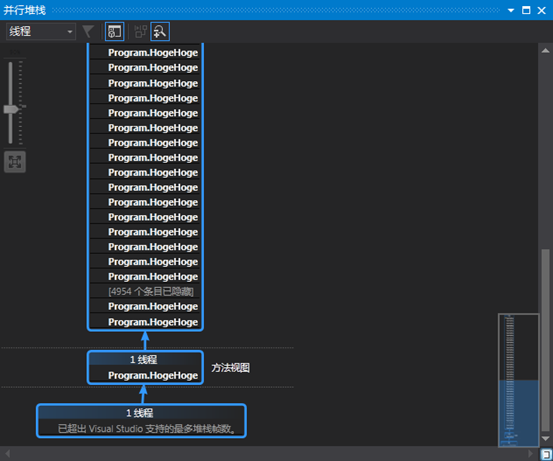The width and height of the screenshot is (553, 461).
Task: Open the window position dropdown arrow in title bar
Action: point(511,10)
